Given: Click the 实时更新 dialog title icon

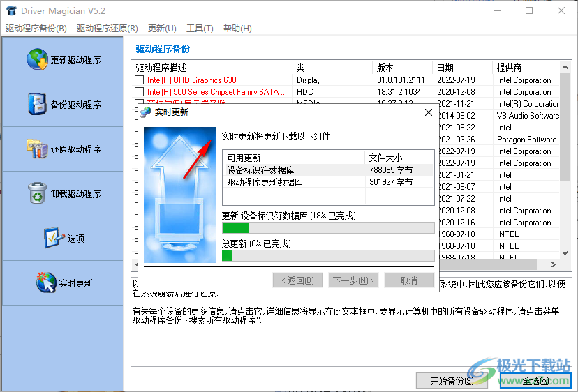Looking at the screenshot, I should coord(146,112).
